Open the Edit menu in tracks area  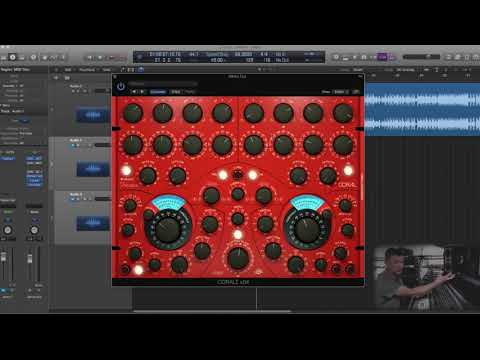pos(68,70)
